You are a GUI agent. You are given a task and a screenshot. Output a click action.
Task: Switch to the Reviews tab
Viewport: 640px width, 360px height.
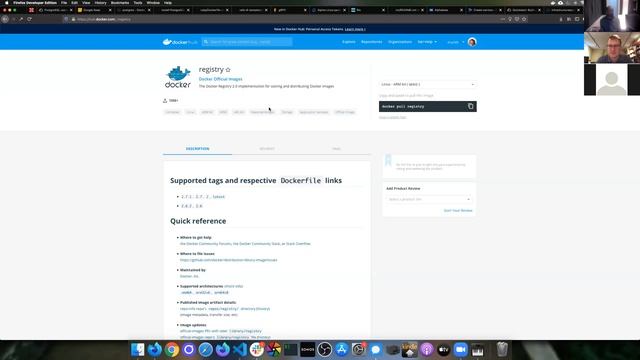267,149
